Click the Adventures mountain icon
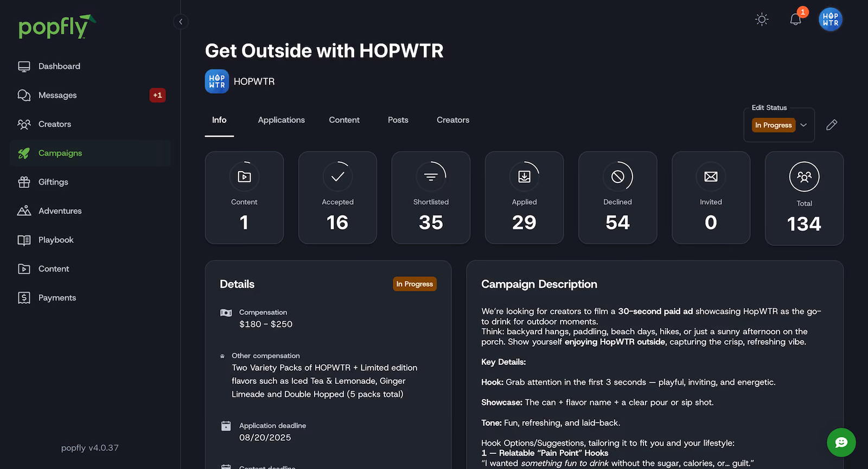 click(24, 211)
